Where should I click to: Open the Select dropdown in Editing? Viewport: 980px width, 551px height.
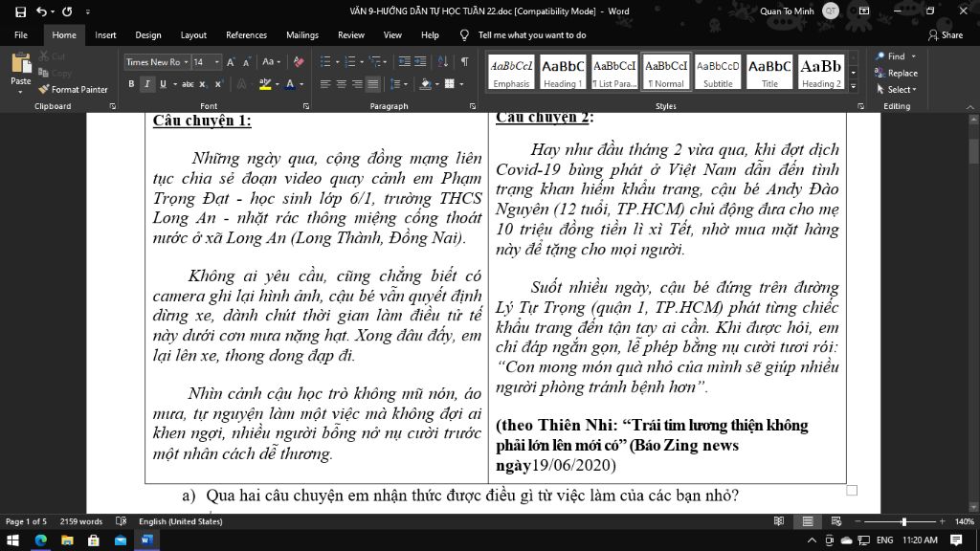896,89
